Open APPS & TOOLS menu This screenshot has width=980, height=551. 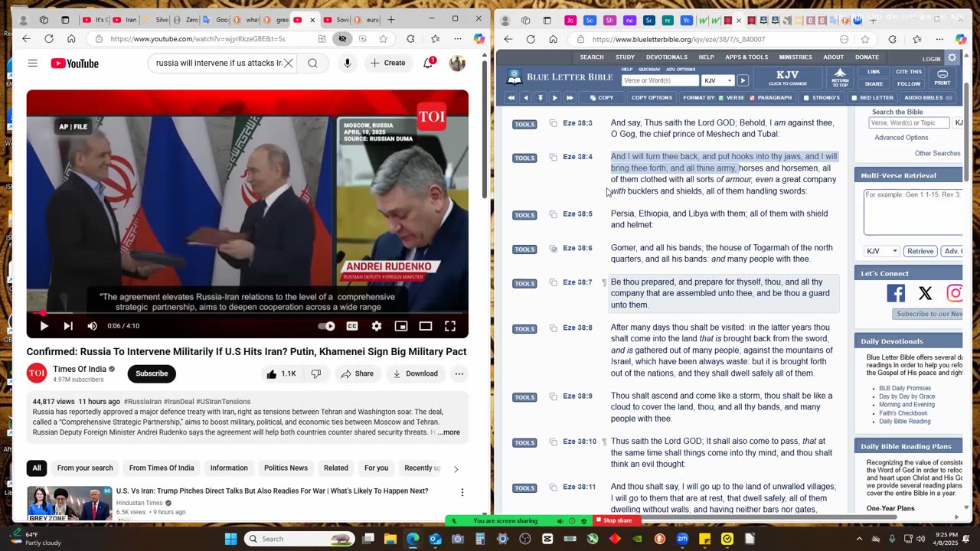[746, 57]
